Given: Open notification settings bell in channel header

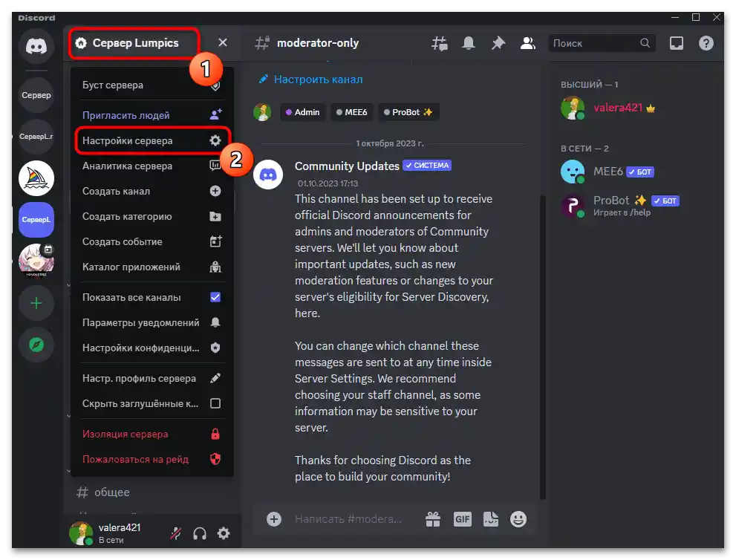Looking at the screenshot, I should [469, 43].
